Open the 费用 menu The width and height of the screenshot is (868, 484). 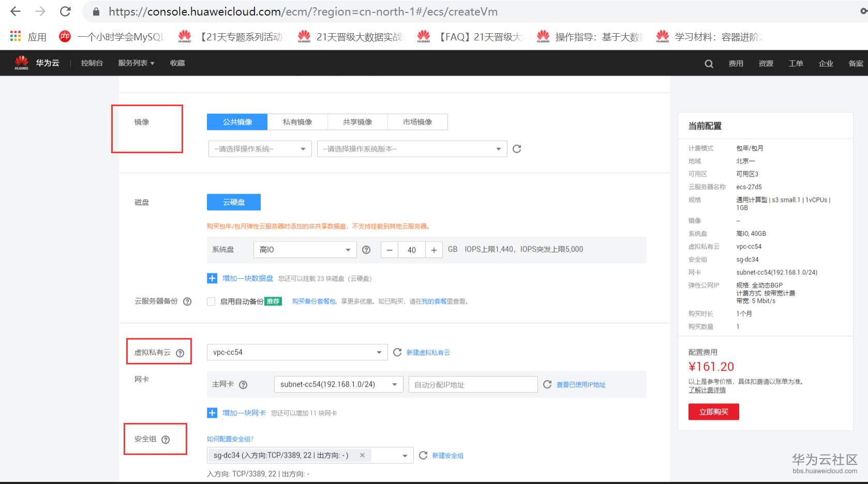coord(736,63)
